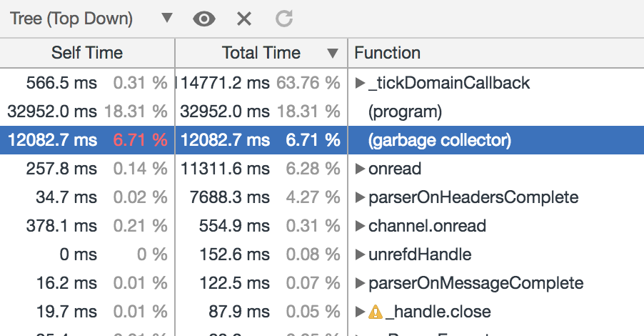644x336 pixels.
Task: Click the warning icon beside _handle.close
Action: tap(376, 312)
